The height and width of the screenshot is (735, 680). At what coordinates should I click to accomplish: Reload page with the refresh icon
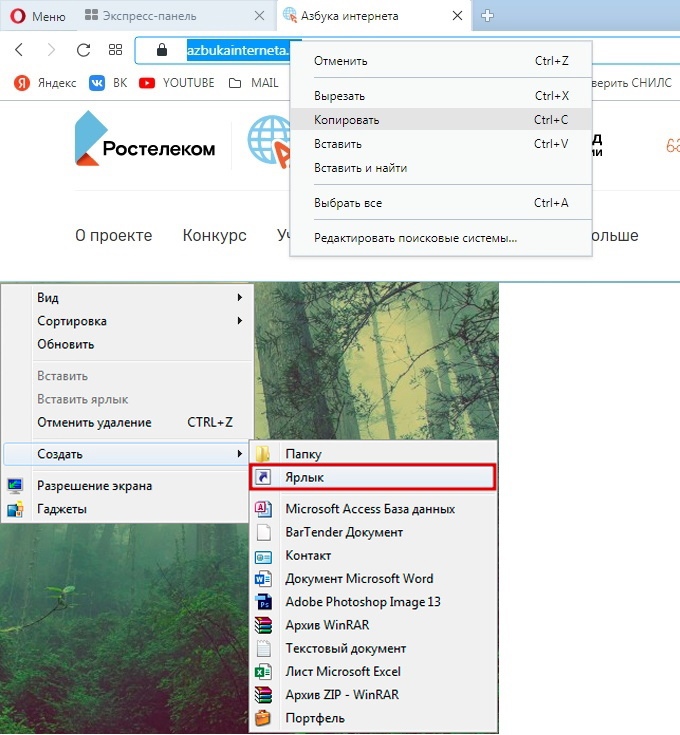[84, 50]
